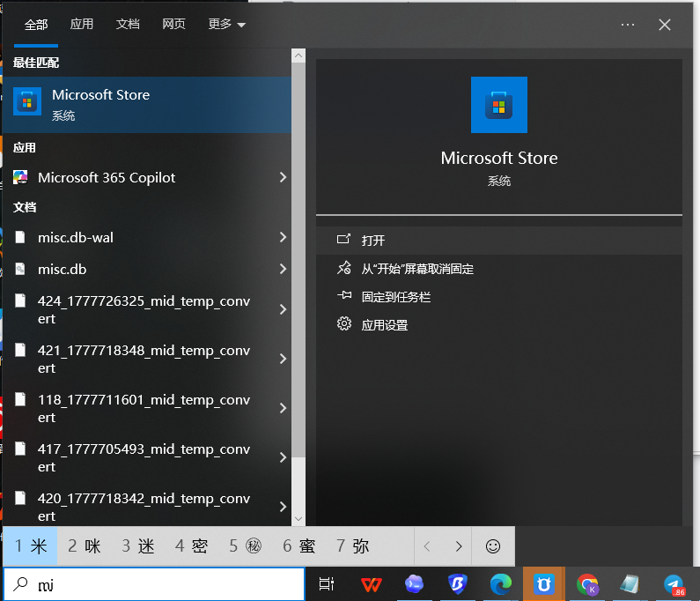The height and width of the screenshot is (601, 700).
Task: Click the results list scroll-down arrow
Action: click(x=298, y=519)
